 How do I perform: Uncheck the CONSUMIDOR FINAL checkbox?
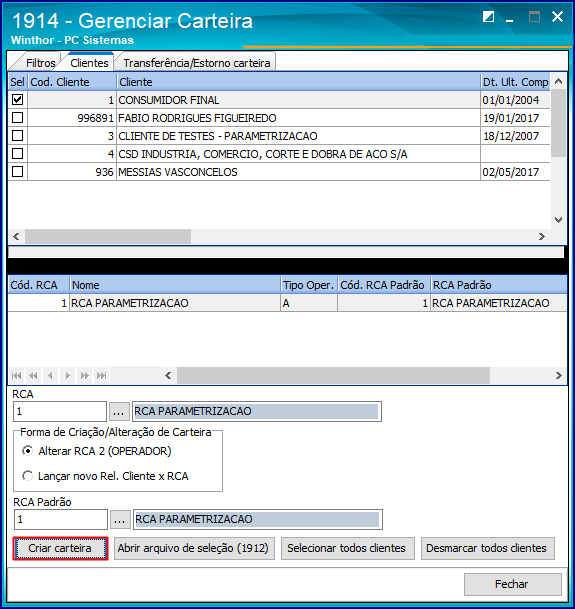(17, 100)
